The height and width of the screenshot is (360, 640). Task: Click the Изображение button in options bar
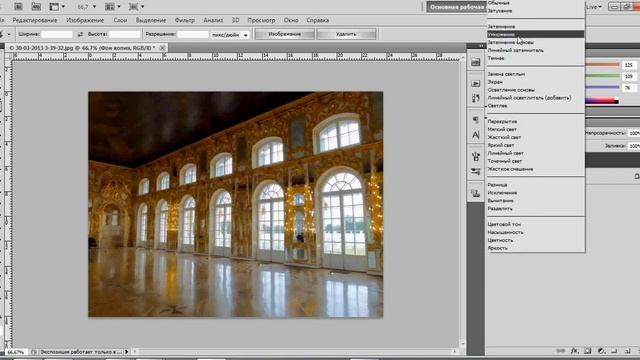click(284, 34)
